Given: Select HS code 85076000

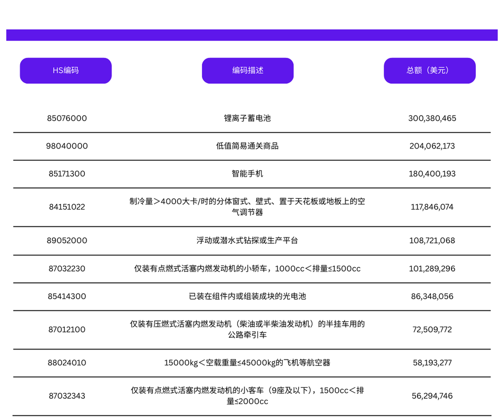Looking at the screenshot, I should pos(67,118).
